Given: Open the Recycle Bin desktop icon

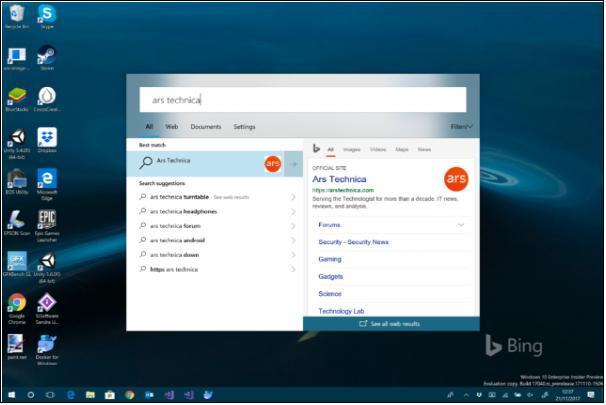Looking at the screenshot, I should click(17, 16).
